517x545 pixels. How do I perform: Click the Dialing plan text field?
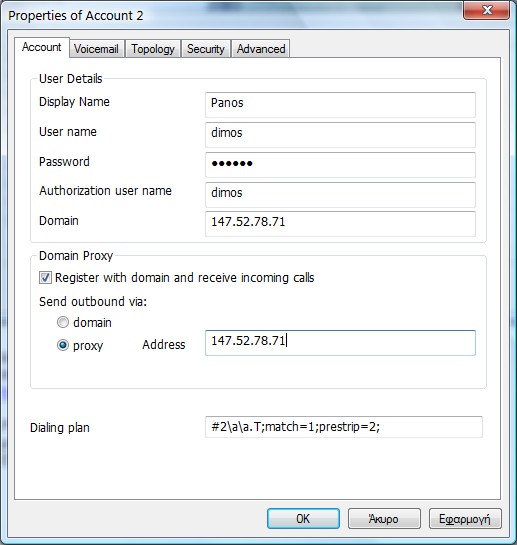[344, 427]
